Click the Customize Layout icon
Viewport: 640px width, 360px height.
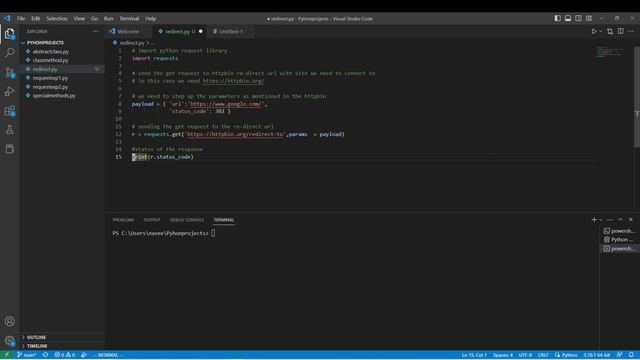(589, 18)
